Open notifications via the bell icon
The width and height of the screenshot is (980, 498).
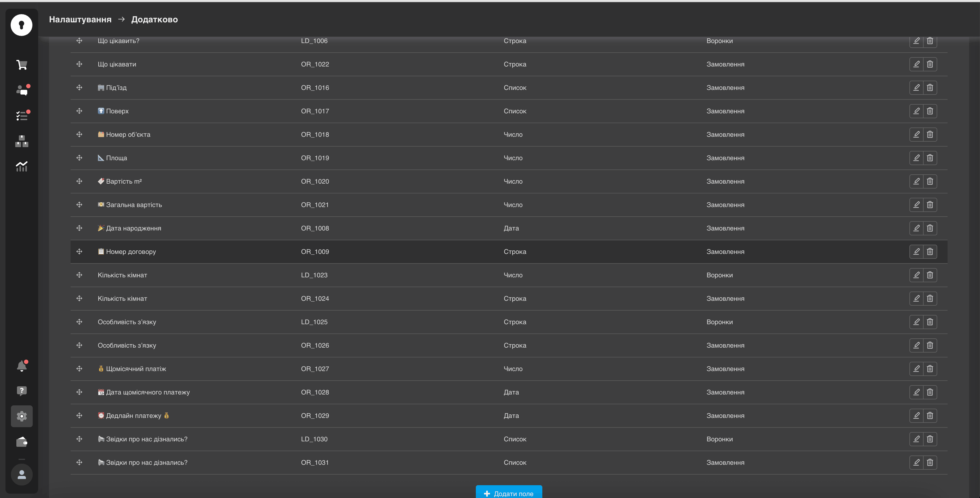pos(22,366)
